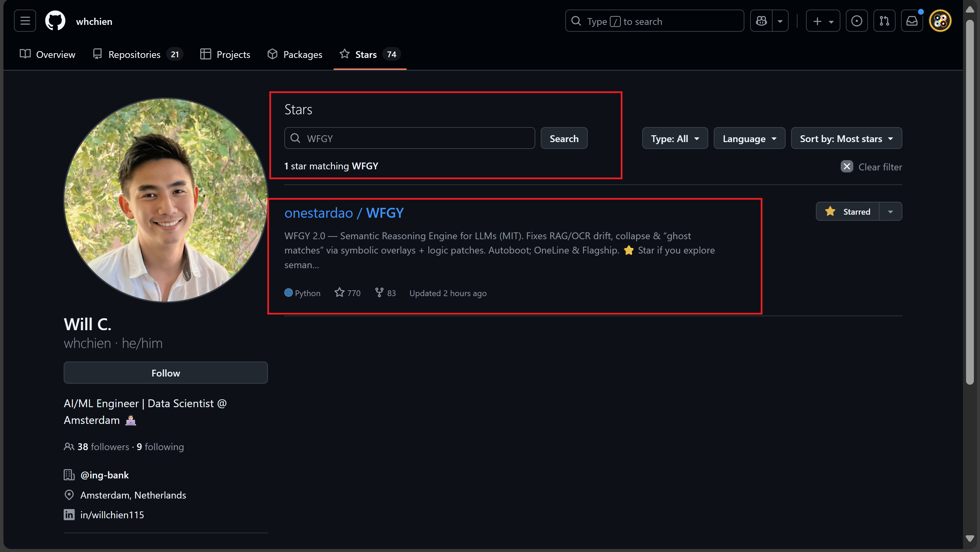Open the hamburger navigation menu
The image size is (980, 552).
click(x=25, y=21)
